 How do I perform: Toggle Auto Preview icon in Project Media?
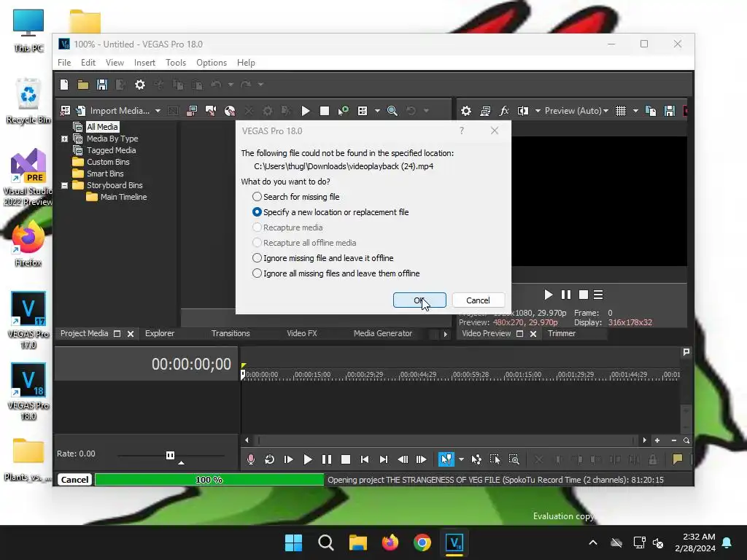[x=343, y=111]
